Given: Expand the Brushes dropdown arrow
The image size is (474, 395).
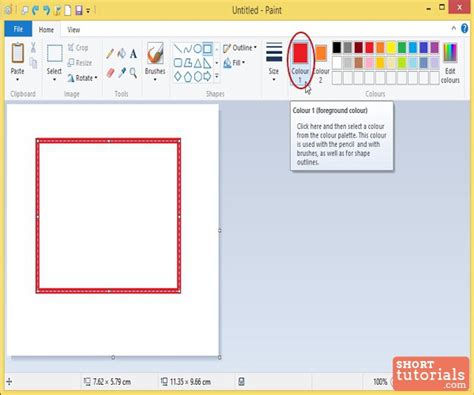Looking at the screenshot, I should click(155, 80).
